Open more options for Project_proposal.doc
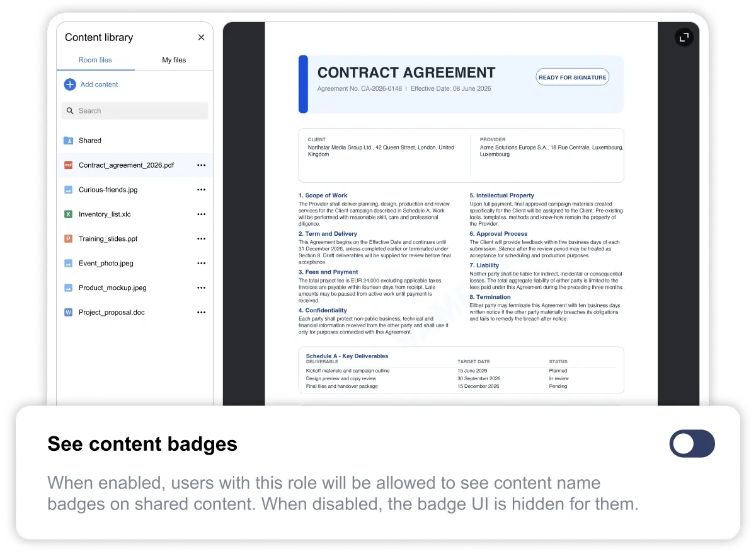The height and width of the screenshot is (553, 756). click(201, 313)
